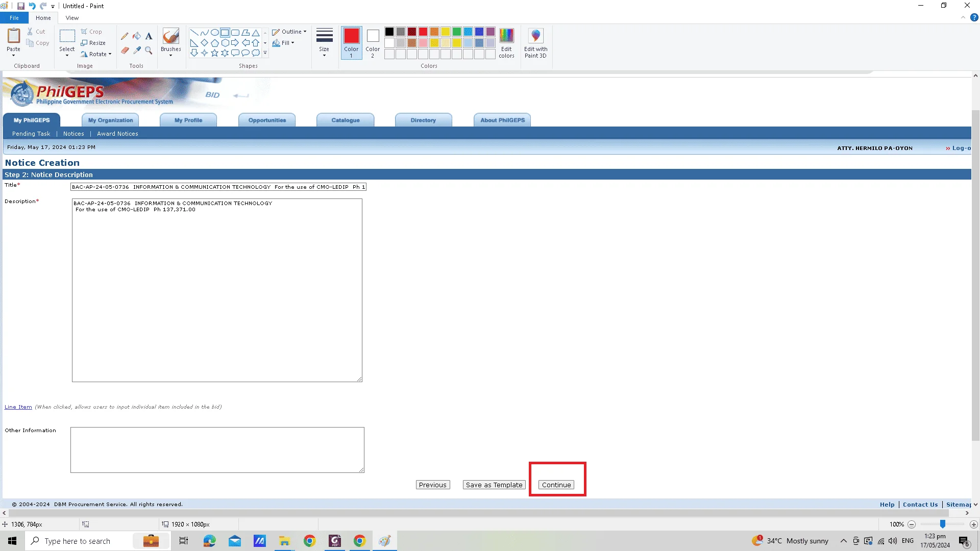Click the zoom out minus button
This screenshot has width=980, height=551.
(x=912, y=524)
